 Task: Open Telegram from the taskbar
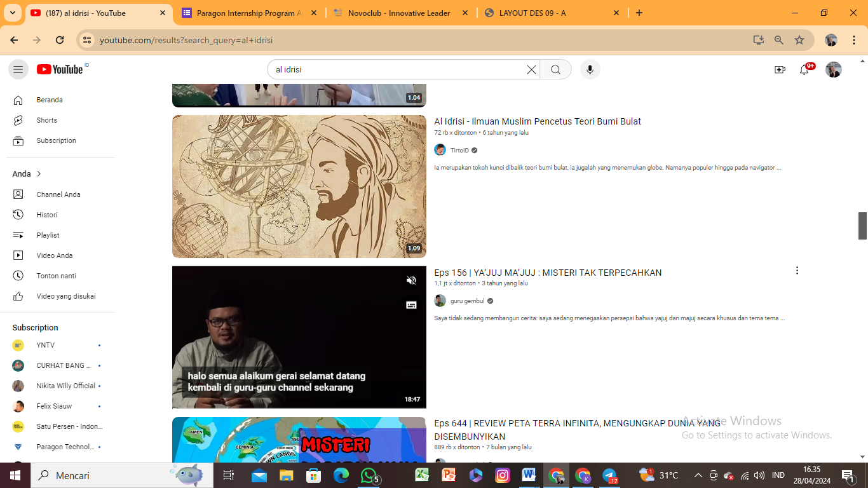[x=610, y=475]
